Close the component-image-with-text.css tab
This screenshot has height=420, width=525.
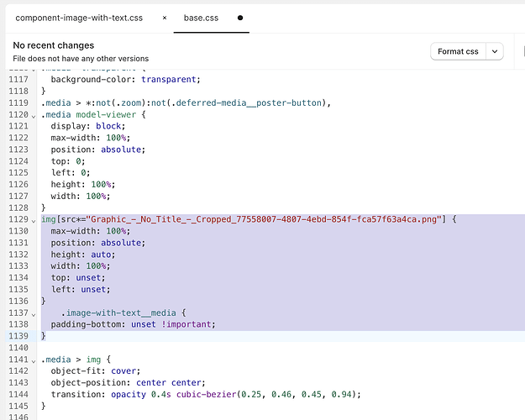coord(165,17)
